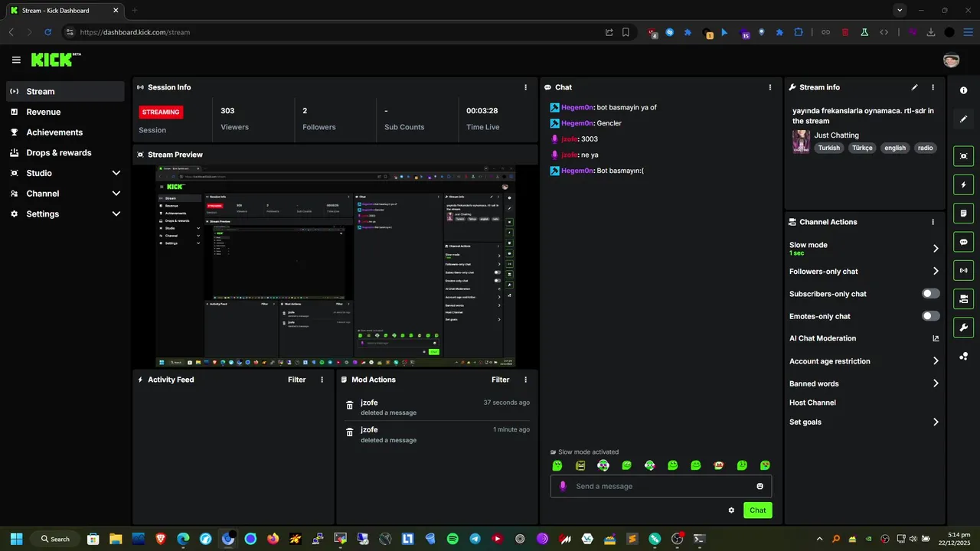The image size is (980, 551).
Task: Focus the Send a message field
Action: click(661, 486)
